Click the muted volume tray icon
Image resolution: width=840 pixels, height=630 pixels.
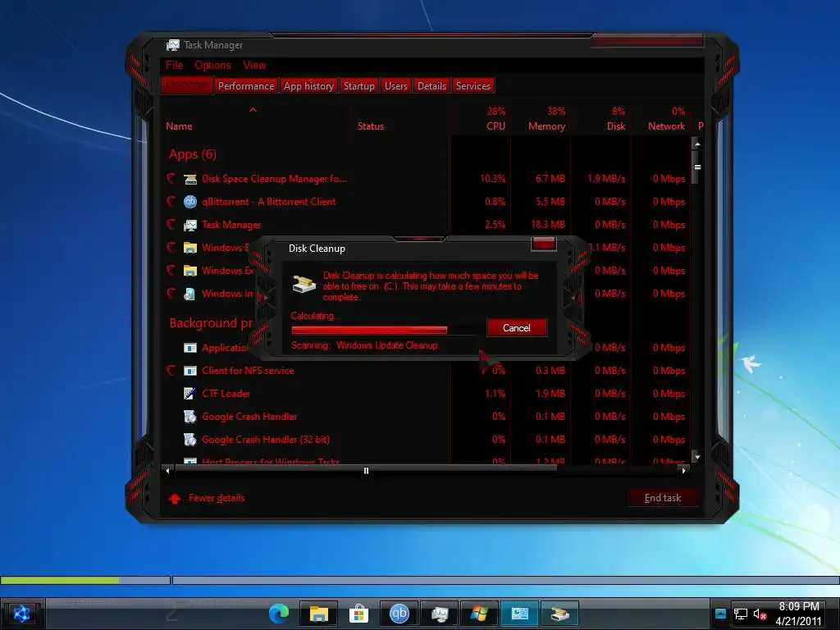760,614
